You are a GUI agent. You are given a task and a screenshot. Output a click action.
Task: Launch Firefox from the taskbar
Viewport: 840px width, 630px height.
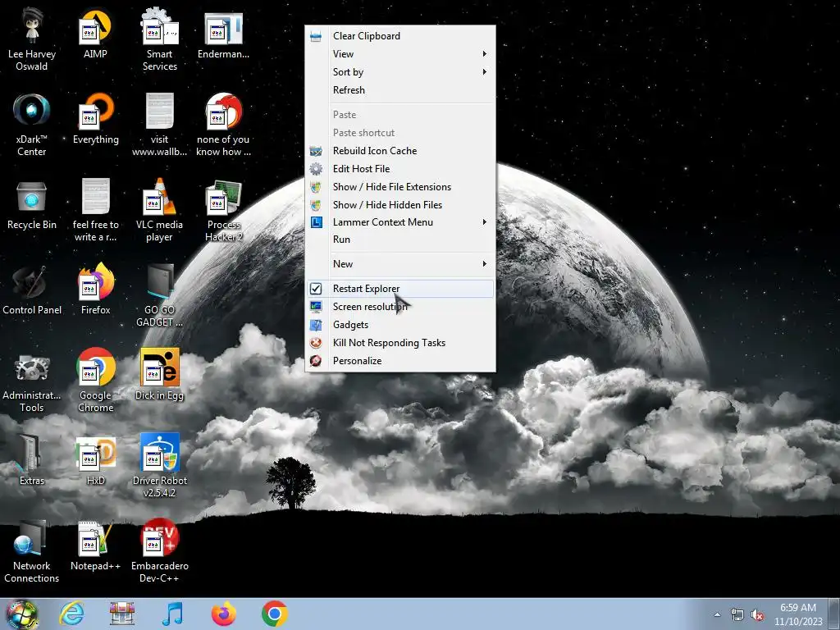pos(223,614)
